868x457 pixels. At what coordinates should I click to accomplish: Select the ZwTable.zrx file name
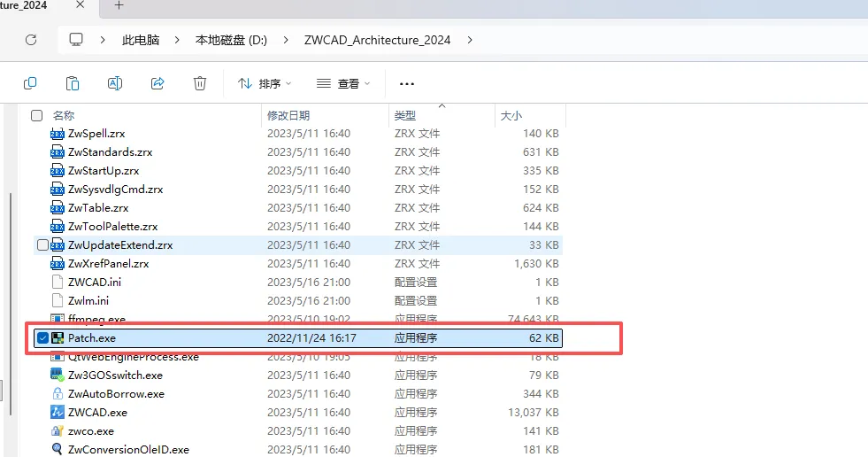98,208
